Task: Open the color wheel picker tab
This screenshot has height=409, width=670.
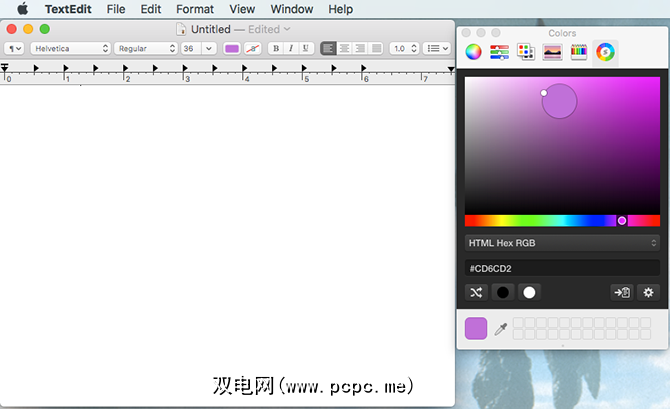Action: click(474, 53)
